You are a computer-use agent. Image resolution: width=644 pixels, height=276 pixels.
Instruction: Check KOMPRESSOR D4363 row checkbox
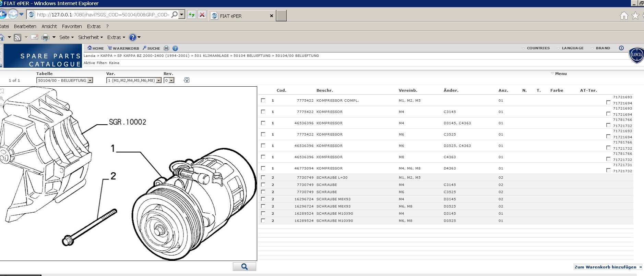263,168
